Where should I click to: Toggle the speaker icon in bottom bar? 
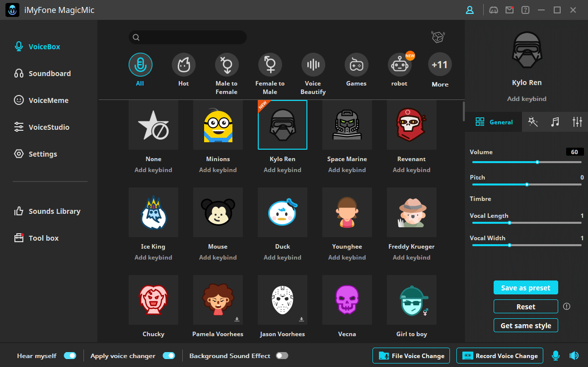pos(574,356)
